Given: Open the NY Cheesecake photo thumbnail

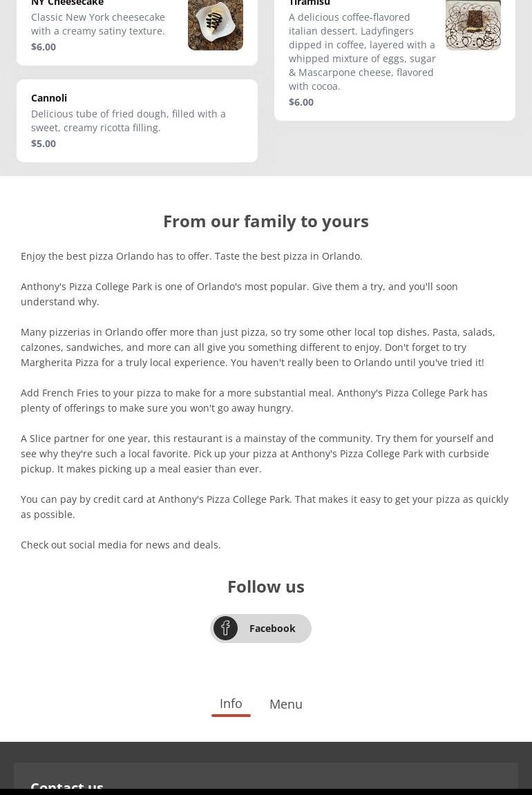Looking at the screenshot, I should [215, 23].
